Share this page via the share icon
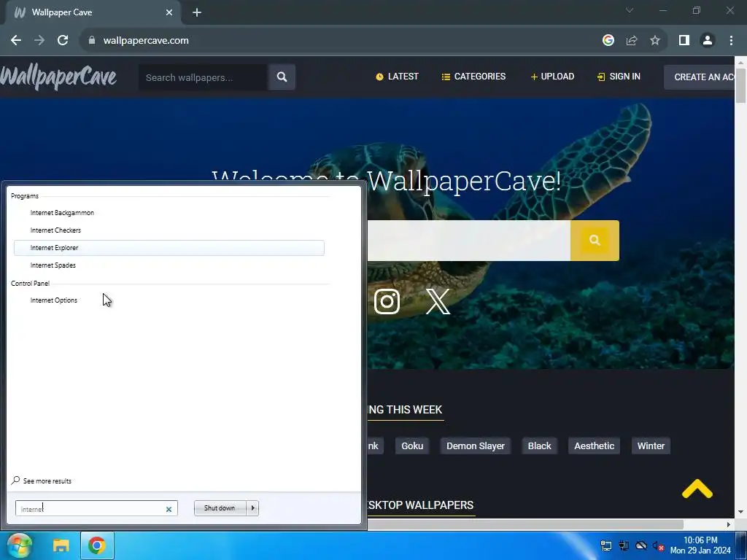This screenshot has width=747, height=560. (x=632, y=41)
